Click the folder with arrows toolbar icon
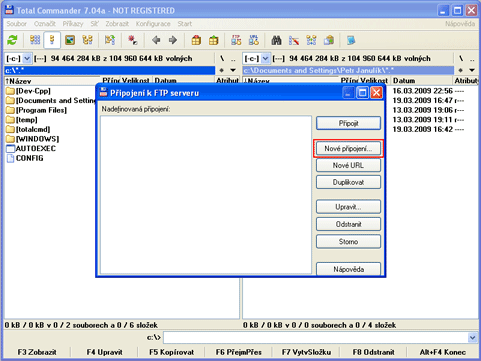The image size is (481, 361). tap(110, 40)
